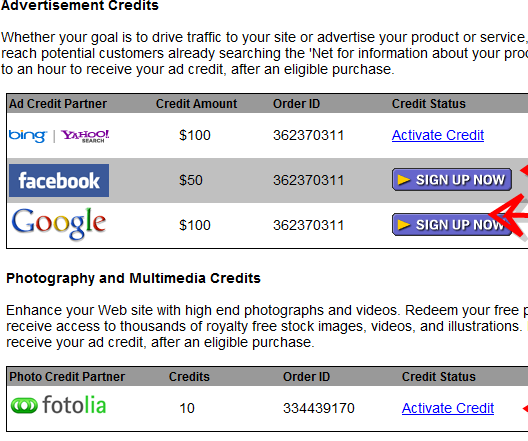This screenshot has height=441, width=528.
Task: Click the fotolia logo
Action: (59, 405)
